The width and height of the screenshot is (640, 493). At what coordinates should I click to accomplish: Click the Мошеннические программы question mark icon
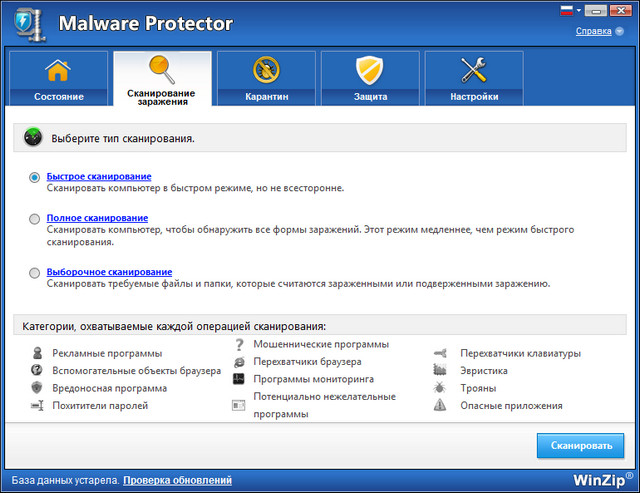click(x=238, y=345)
